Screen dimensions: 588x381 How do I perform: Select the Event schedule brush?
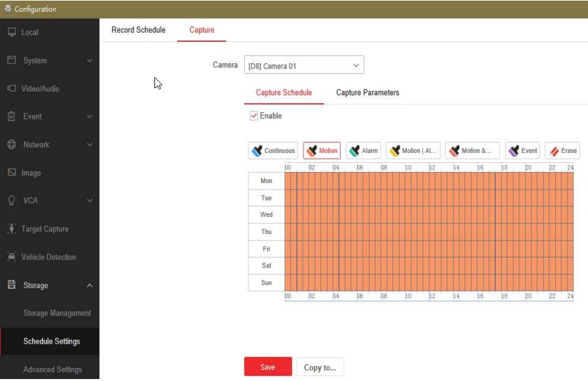(x=522, y=151)
